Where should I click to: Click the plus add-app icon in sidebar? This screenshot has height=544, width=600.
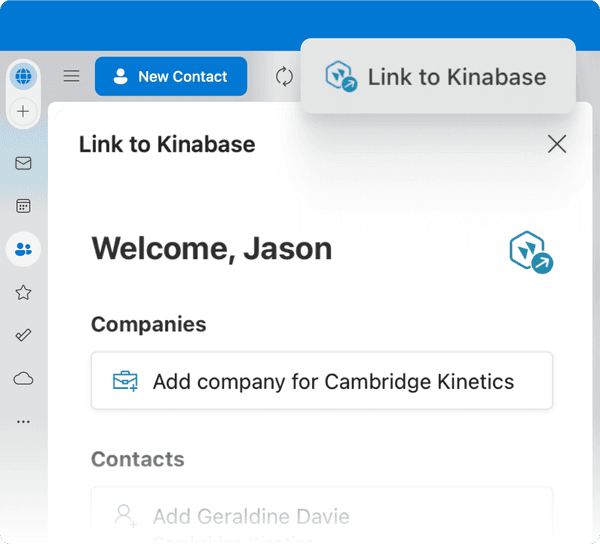point(23,111)
